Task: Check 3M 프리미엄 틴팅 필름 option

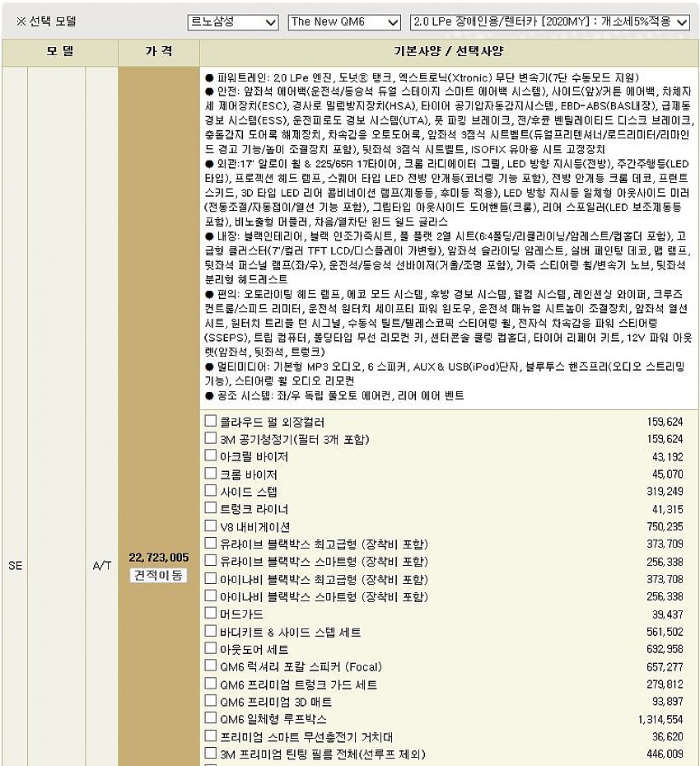Action: point(210,753)
